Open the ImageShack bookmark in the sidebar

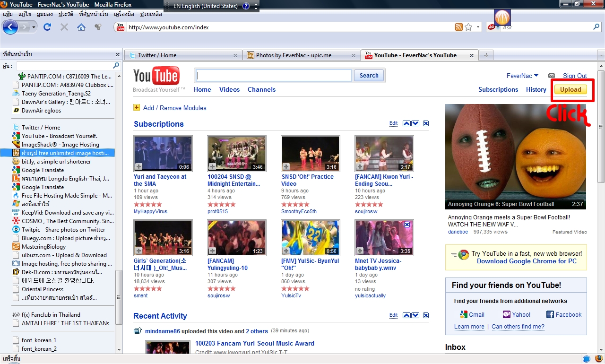pyautogui.click(x=56, y=145)
